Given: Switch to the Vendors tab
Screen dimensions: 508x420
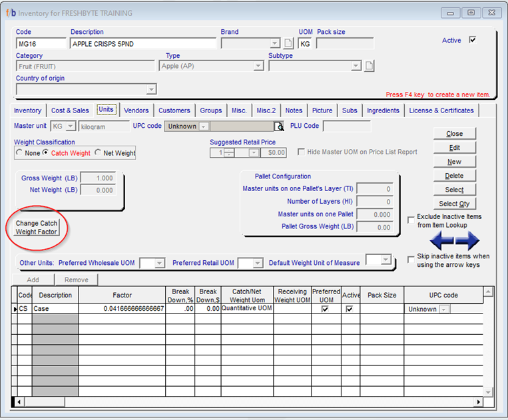Looking at the screenshot, I should pos(136,110).
